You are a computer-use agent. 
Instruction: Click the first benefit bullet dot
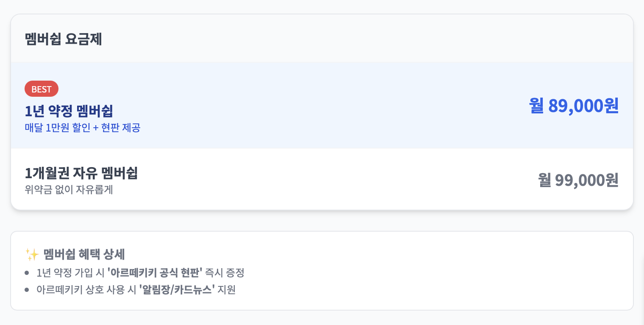[27, 273]
